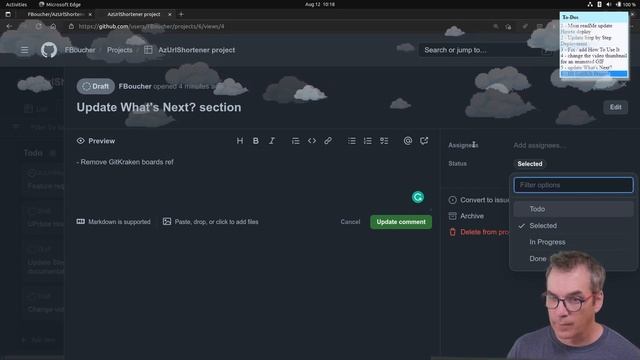This screenshot has width=640, height=360.
Task: Click in the comment text area
Action: point(253,180)
